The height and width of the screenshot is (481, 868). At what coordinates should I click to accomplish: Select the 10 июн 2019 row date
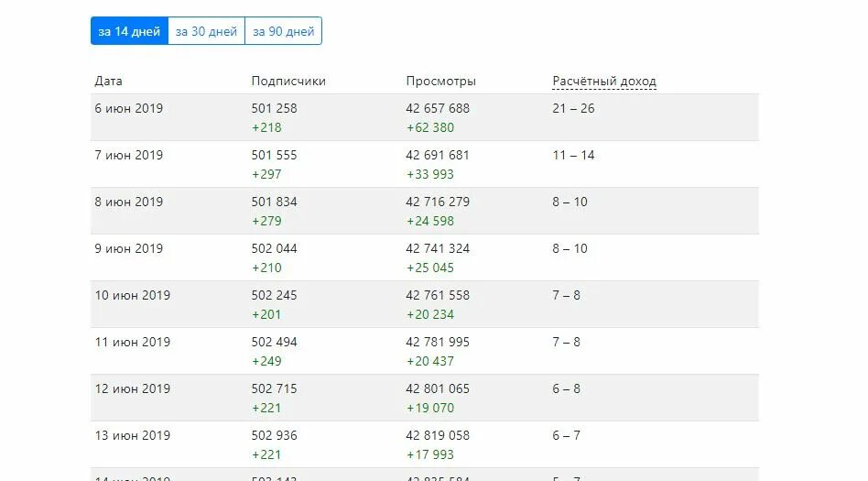point(132,295)
